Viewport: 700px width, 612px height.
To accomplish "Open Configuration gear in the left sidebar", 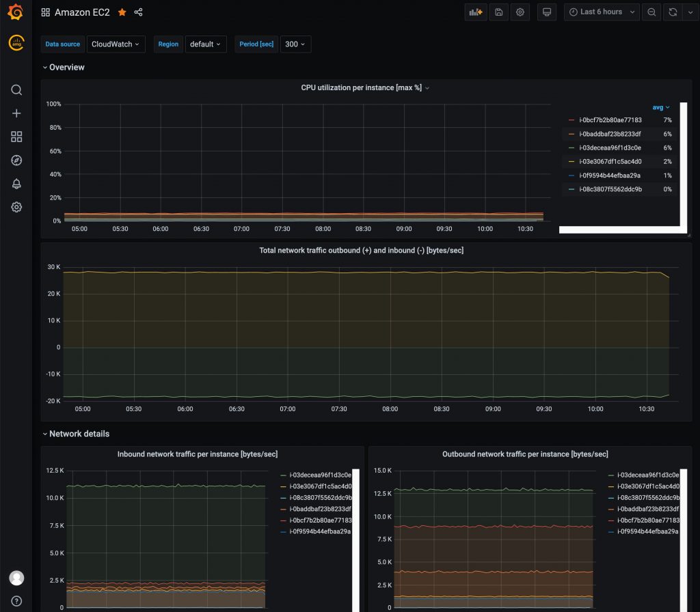I will (16, 207).
